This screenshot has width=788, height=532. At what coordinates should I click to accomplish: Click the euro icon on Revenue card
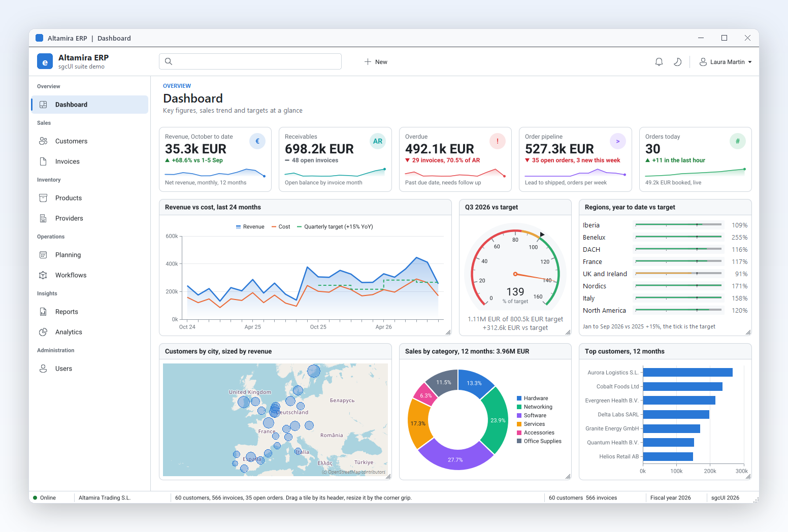[x=257, y=141]
